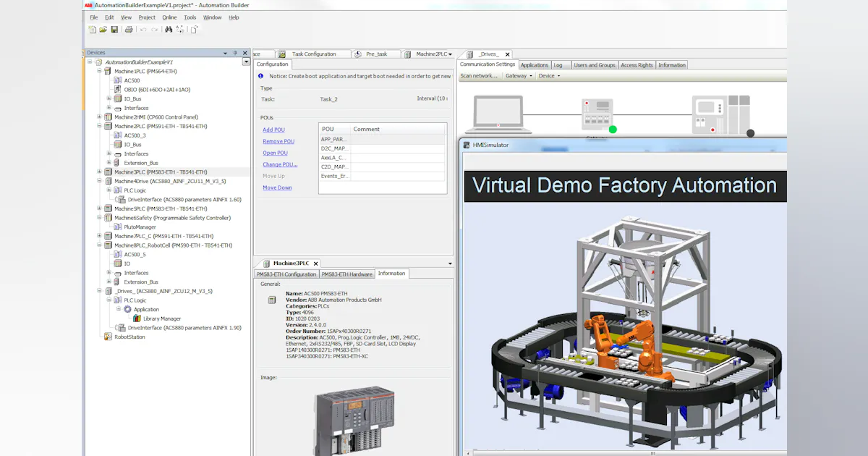Screen dimensions: 868x456
Task: Click the Find and Replace toolbar icon
Action: click(179, 30)
